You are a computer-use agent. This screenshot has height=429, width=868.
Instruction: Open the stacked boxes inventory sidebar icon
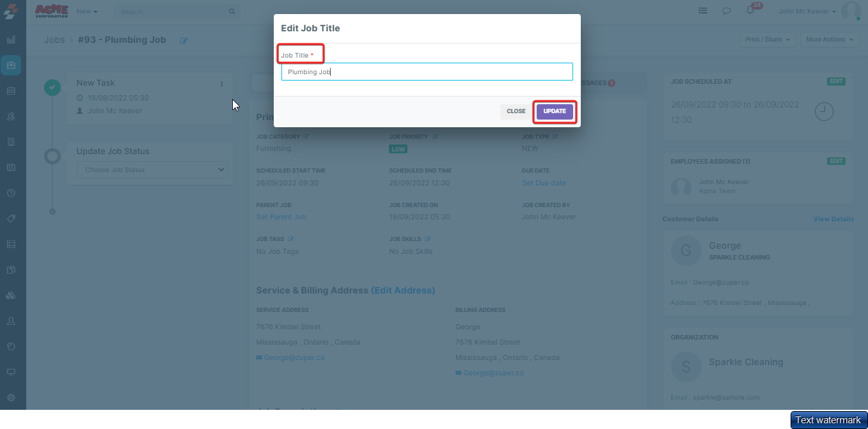tap(11, 295)
